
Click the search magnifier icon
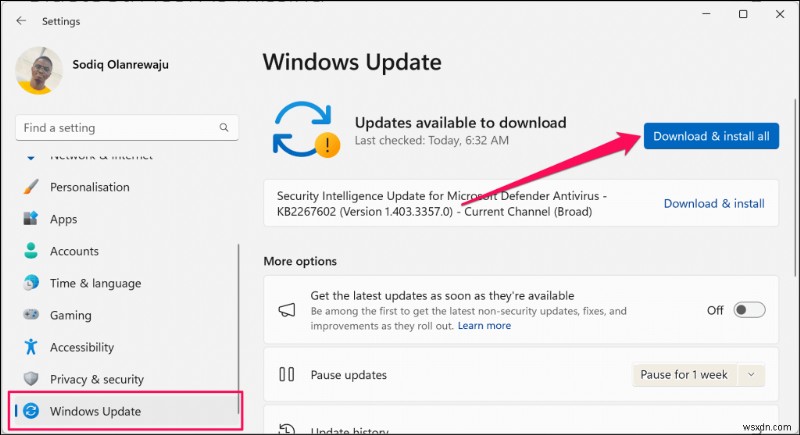point(224,127)
